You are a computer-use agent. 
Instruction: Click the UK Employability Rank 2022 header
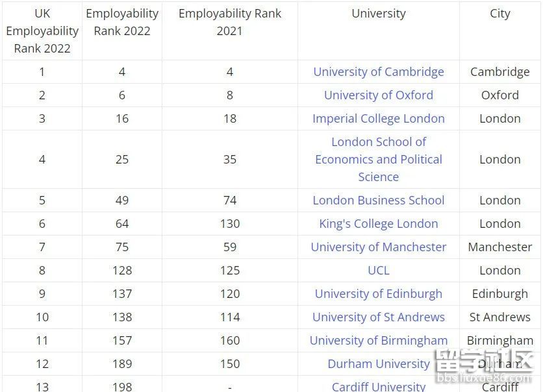pyautogui.click(x=42, y=31)
